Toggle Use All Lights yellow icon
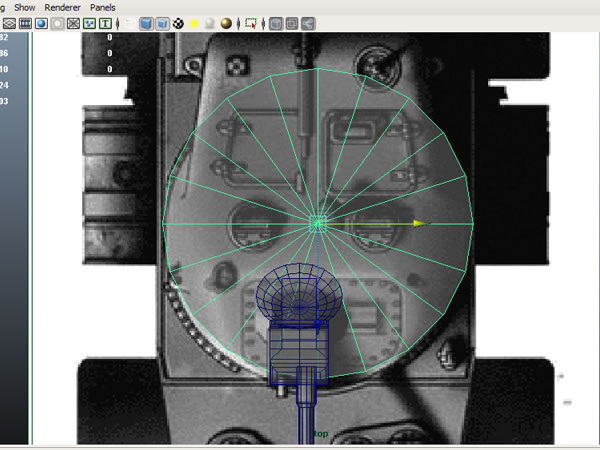The width and height of the screenshot is (600, 450). point(194,24)
